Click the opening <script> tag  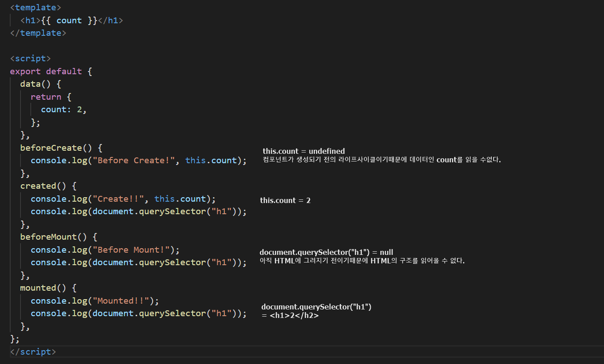click(x=30, y=59)
